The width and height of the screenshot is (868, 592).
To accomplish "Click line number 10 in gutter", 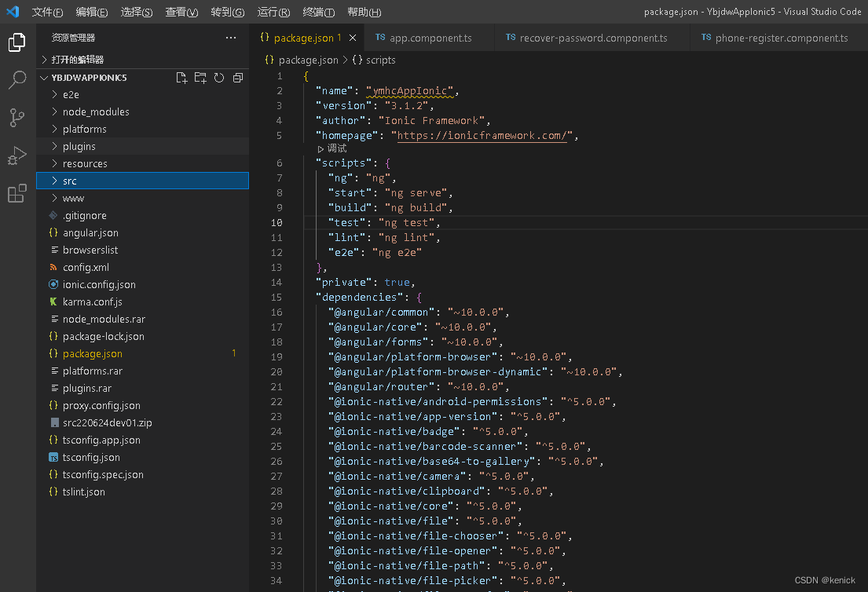I will click(x=277, y=222).
